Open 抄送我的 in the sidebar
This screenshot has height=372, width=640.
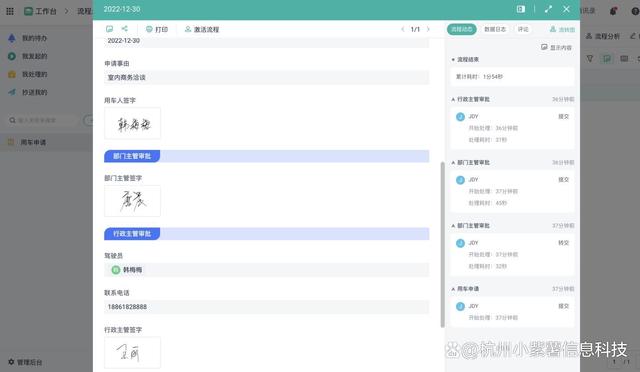34,92
